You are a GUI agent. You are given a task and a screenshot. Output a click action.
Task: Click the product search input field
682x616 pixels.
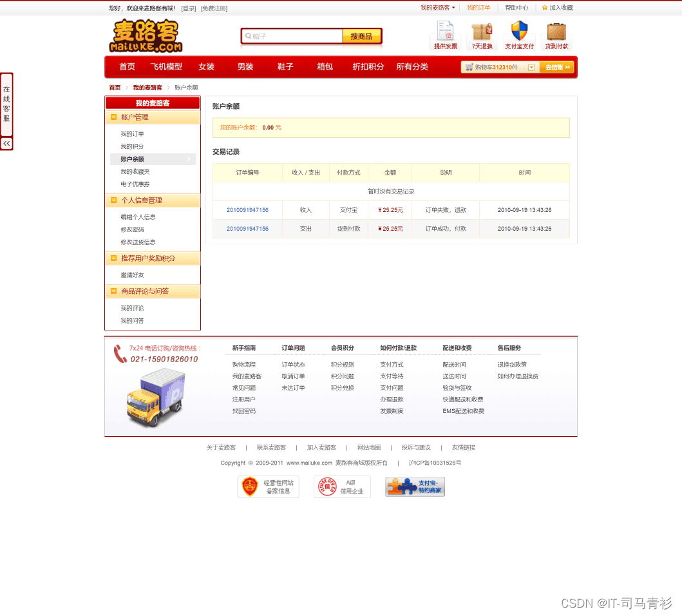292,36
